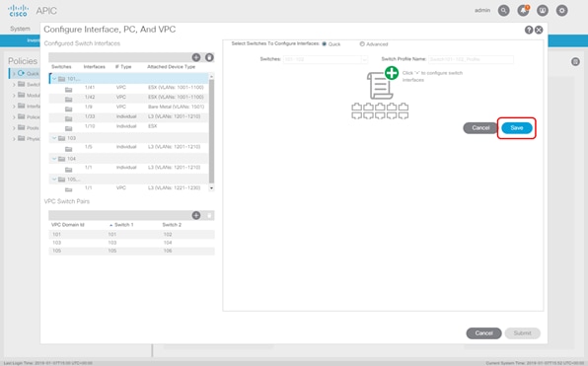
Task: Collapse switch 105 tree node
Action: (x=54, y=180)
